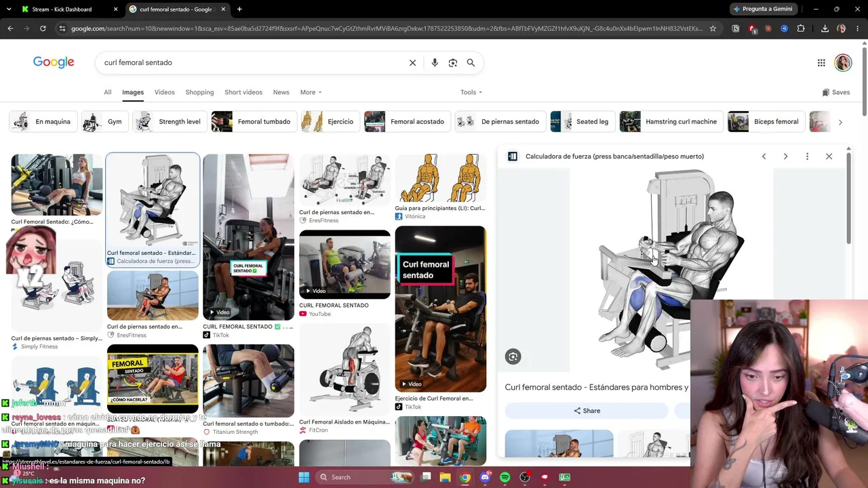The width and height of the screenshot is (868, 488).
Task: Filter by the Hamstring curl machine chip
Action: pyautogui.click(x=671, y=122)
